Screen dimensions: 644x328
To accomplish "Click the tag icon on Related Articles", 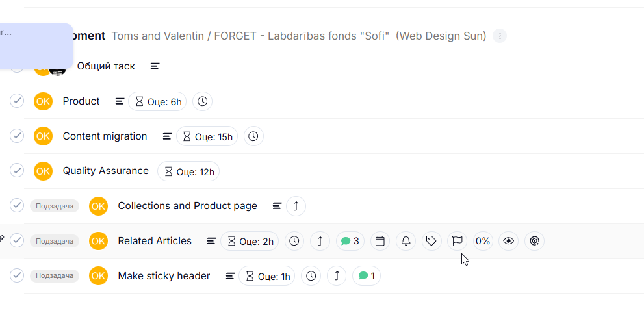I will tap(431, 241).
